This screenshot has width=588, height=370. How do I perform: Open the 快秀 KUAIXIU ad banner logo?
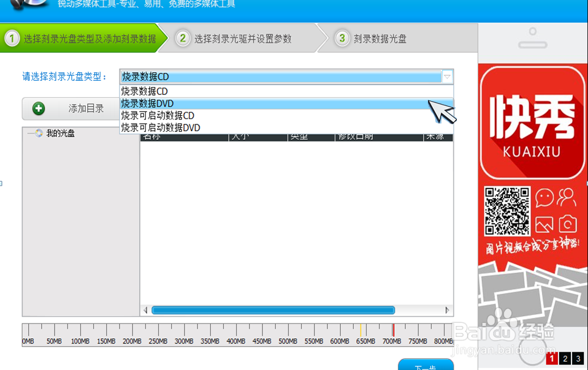[532, 123]
